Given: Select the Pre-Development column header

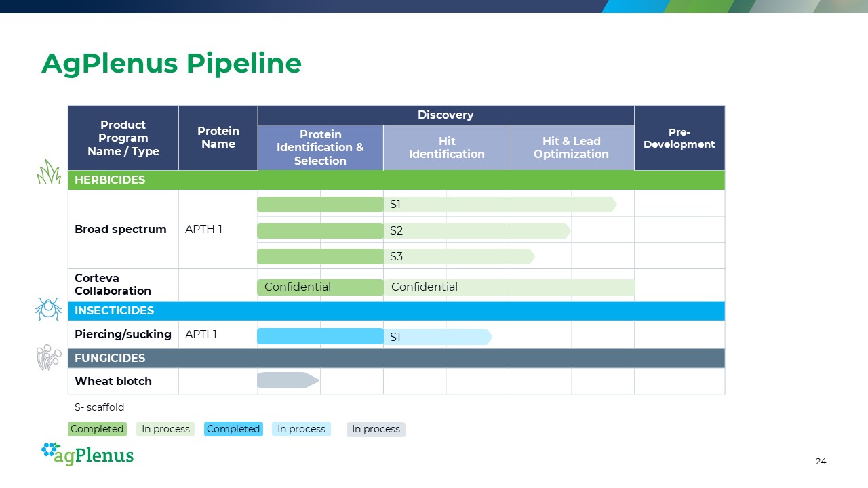Looking at the screenshot, I should pos(679,138).
